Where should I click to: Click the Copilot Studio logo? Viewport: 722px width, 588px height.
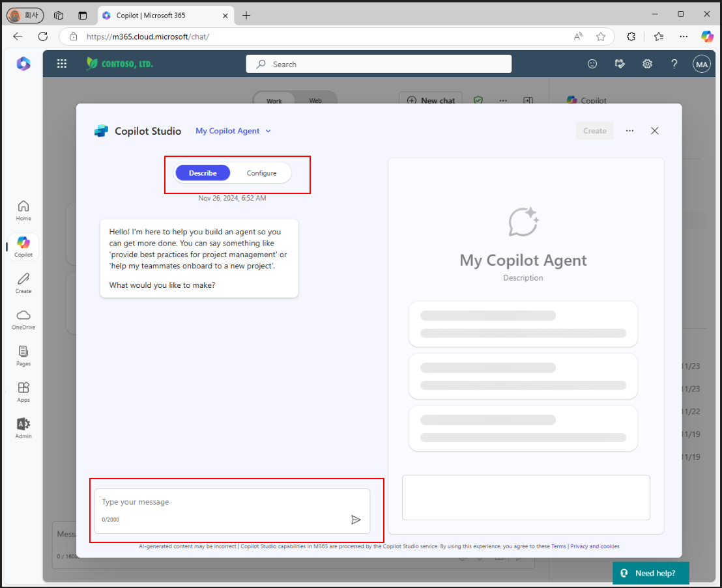(x=101, y=131)
